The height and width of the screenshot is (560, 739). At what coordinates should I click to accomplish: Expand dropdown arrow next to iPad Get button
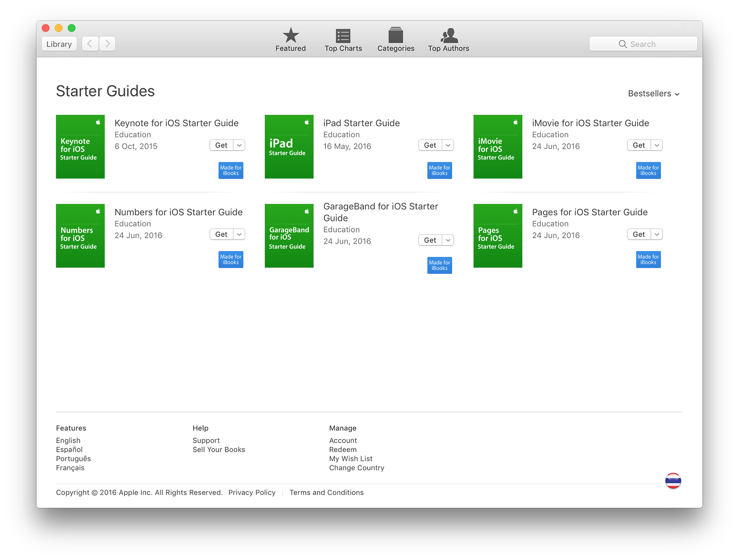448,145
